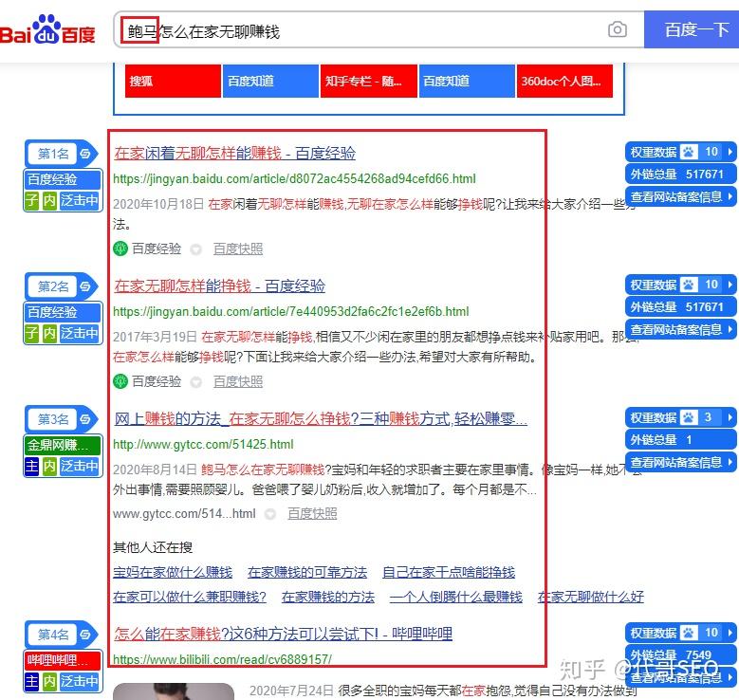Click 外链总量 517671 for the first result
The image size is (739, 700).
point(680,174)
